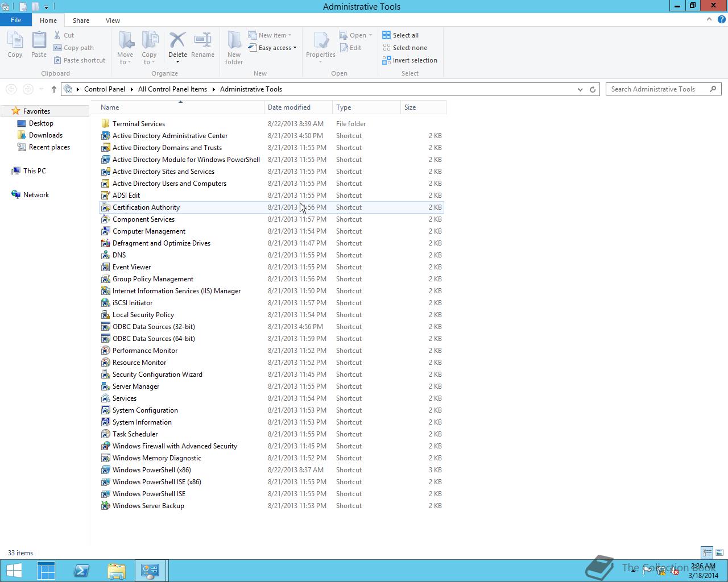Select the Windows Server Backup icon
This screenshot has width=728, height=582.
105,506
